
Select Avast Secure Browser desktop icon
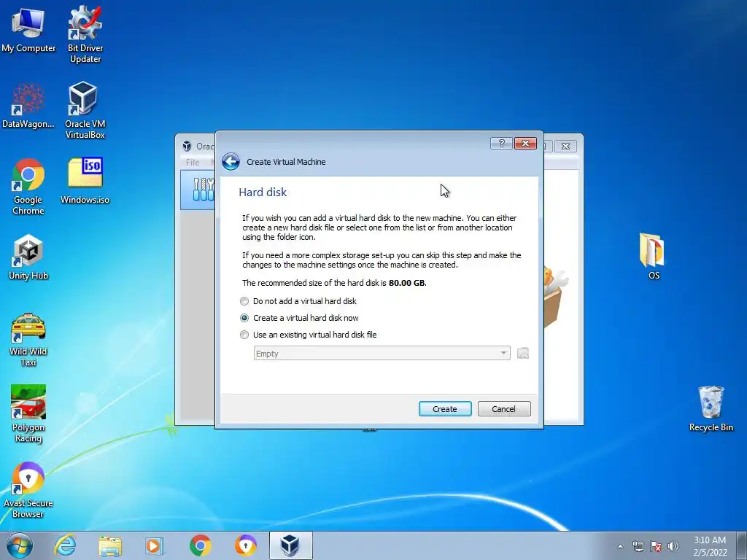(x=28, y=489)
